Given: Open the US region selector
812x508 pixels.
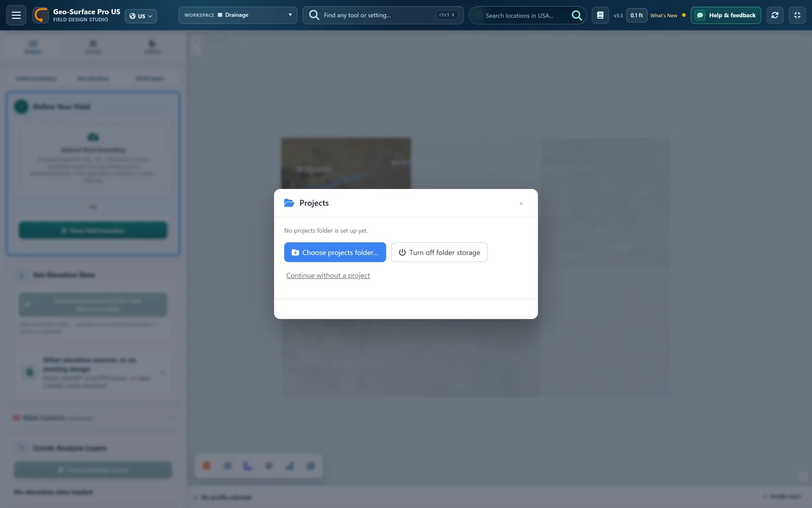Looking at the screenshot, I should (x=141, y=16).
